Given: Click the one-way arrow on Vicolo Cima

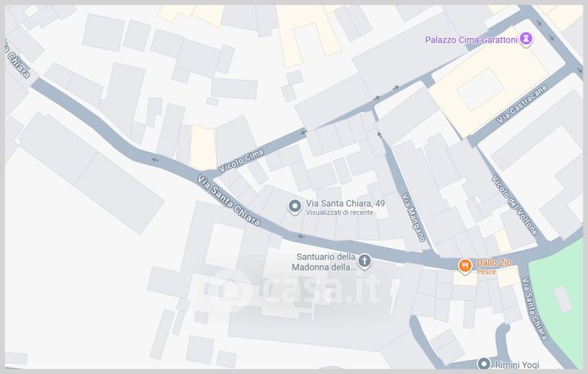Looking at the screenshot, I should point(304,132).
